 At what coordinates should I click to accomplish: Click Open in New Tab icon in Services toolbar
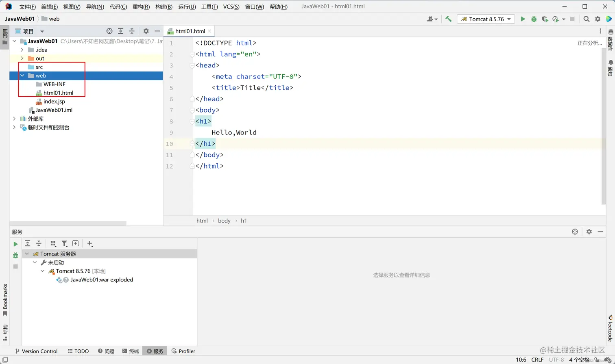pos(76,243)
